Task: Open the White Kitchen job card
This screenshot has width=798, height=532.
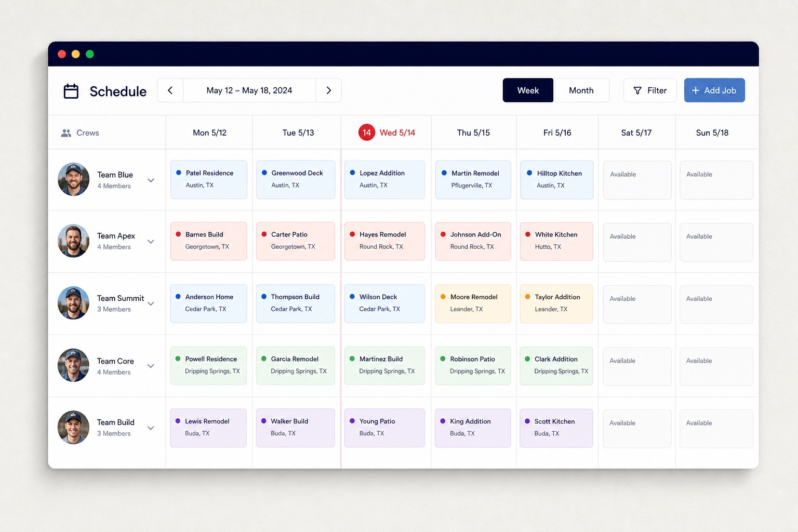Action: [556, 241]
